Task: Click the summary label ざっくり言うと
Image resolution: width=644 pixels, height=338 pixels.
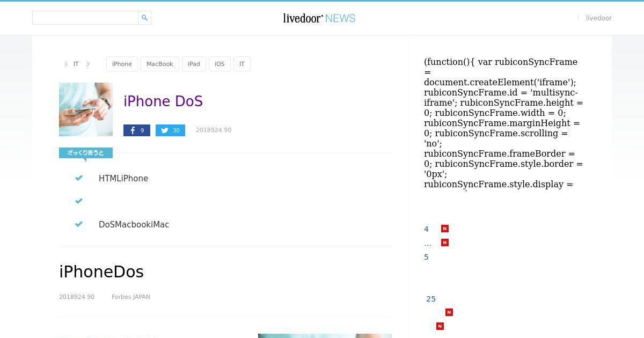Action: [x=86, y=153]
